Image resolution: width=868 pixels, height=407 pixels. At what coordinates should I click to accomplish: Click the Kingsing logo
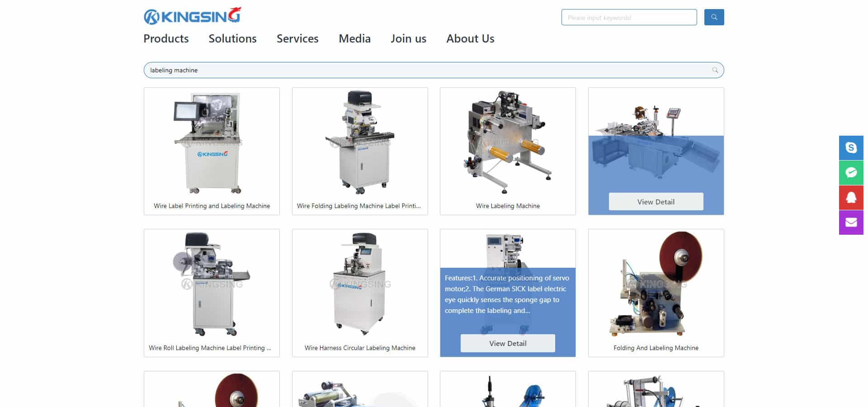192,16
